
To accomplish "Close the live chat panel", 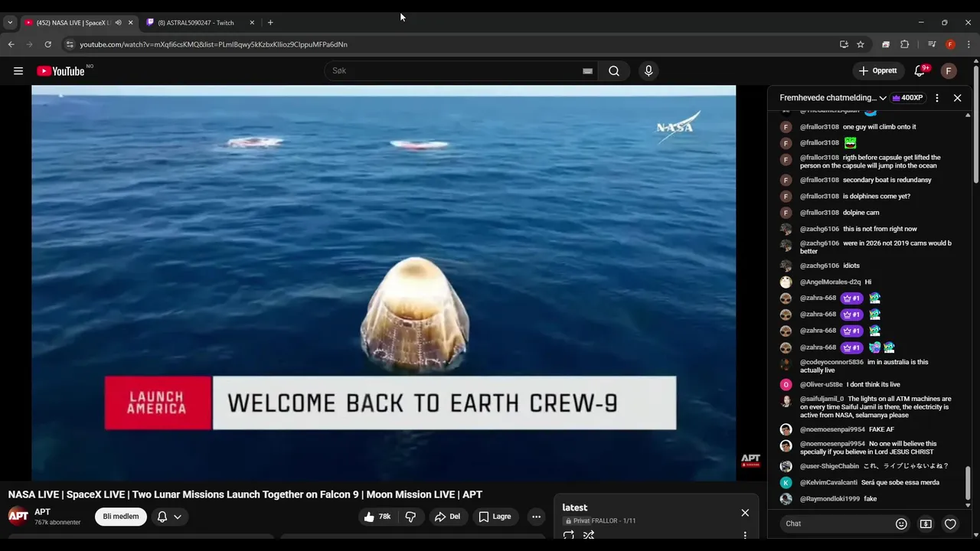I will [957, 98].
